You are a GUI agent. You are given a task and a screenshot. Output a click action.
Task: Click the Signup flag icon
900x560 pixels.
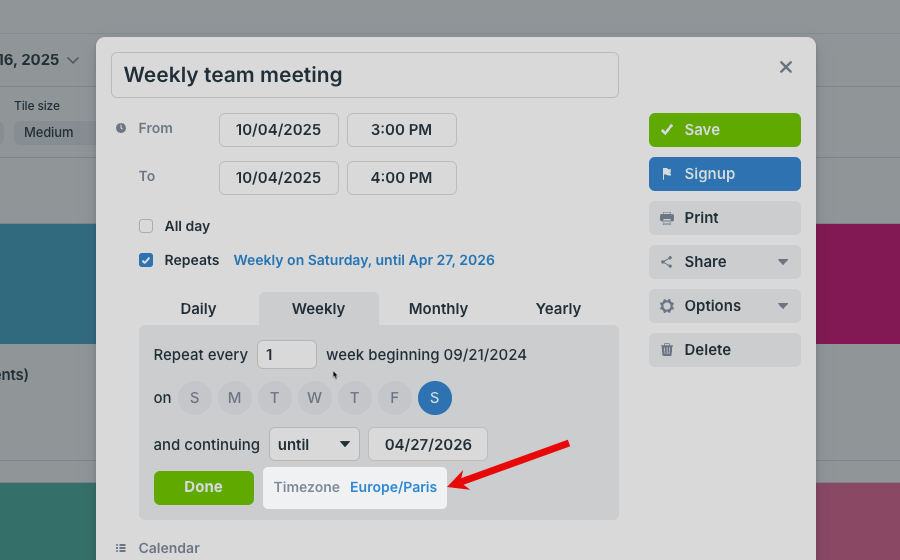[667, 174]
